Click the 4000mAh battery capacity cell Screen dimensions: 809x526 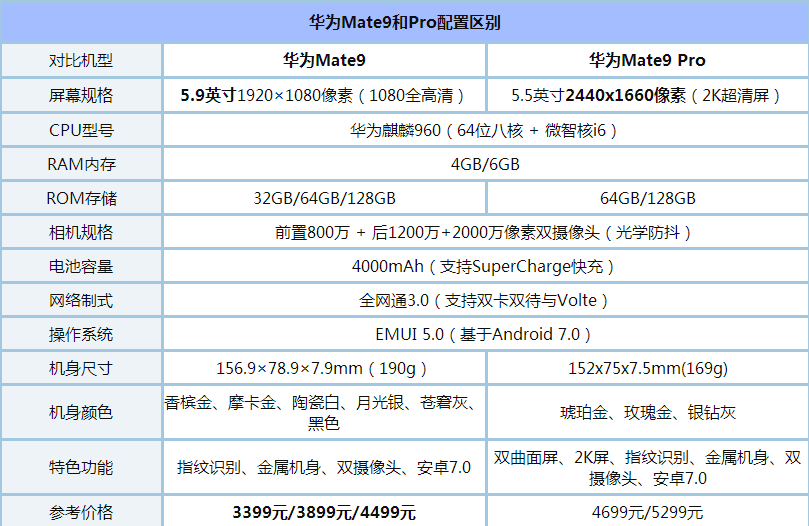(484, 267)
